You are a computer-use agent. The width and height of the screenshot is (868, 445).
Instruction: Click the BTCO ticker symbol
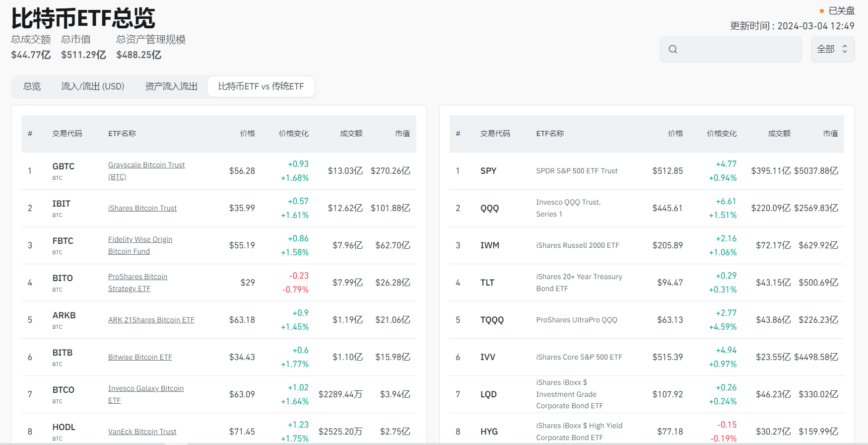[x=64, y=390]
